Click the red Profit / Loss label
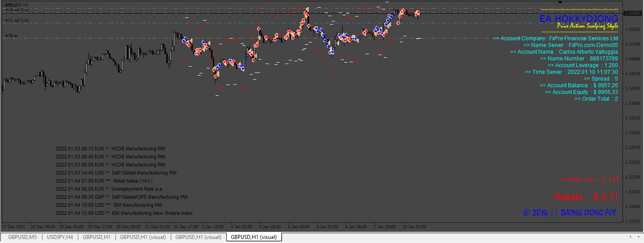 click(x=589, y=179)
